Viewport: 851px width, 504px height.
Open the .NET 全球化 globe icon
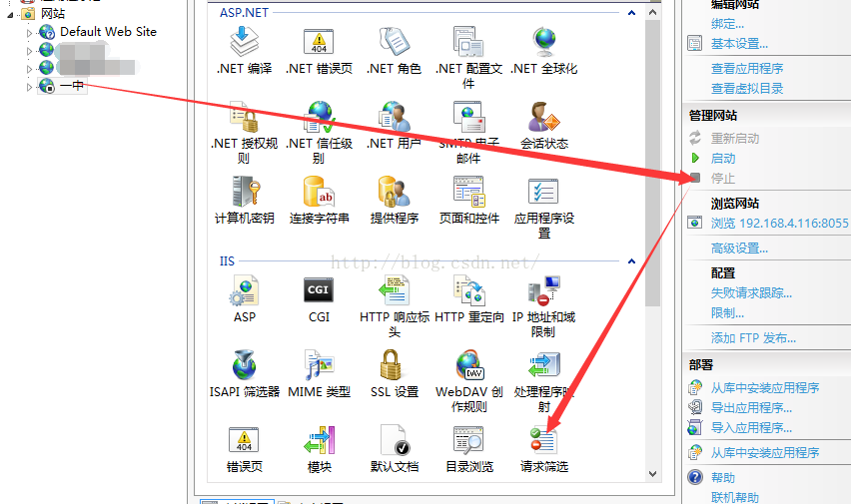543,42
